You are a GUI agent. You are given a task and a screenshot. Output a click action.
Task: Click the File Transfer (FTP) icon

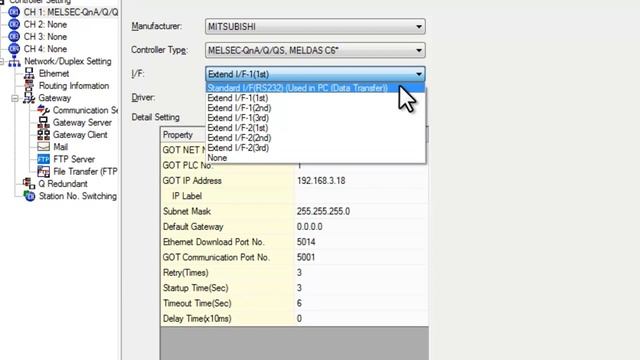[x=43, y=171]
